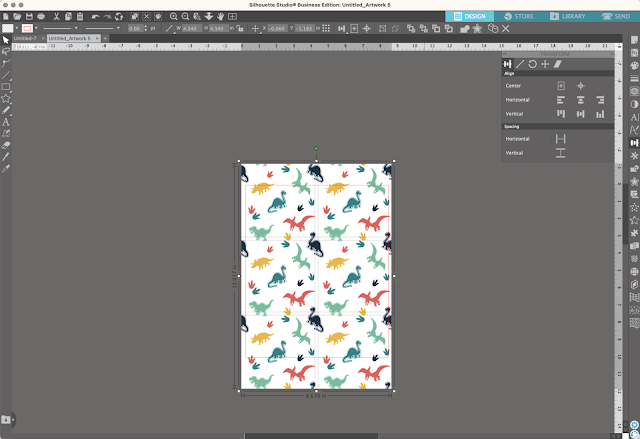Toggle the grid snap dots icon

[x=326, y=28]
